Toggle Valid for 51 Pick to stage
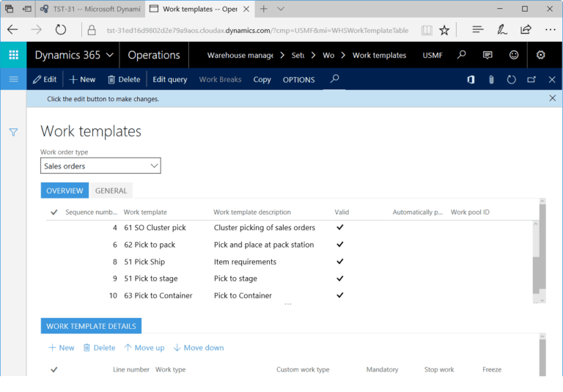Viewport: 563px width, 392px height. (x=339, y=278)
